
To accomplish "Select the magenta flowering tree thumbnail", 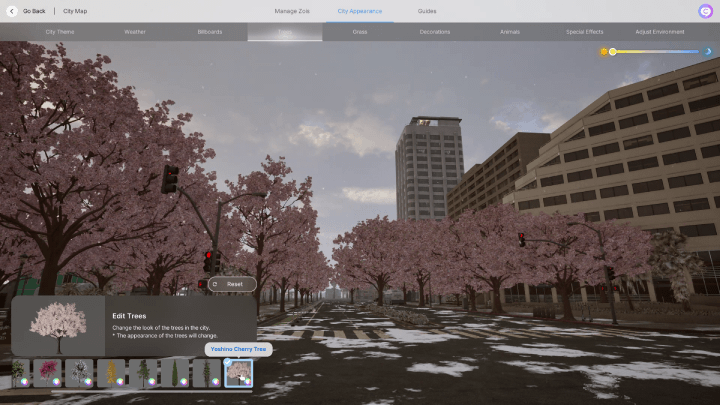I will pos(47,373).
